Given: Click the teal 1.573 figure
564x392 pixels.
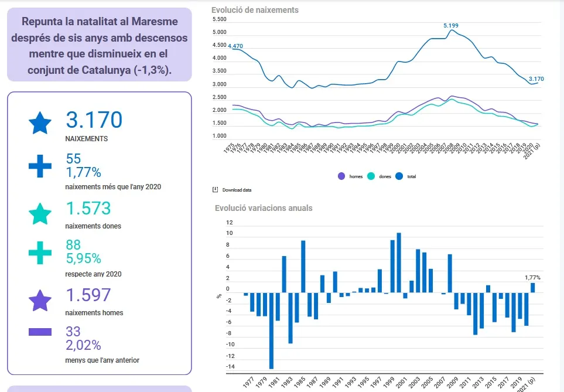Looking at the screenshot, I should click(x=88, y=209).
